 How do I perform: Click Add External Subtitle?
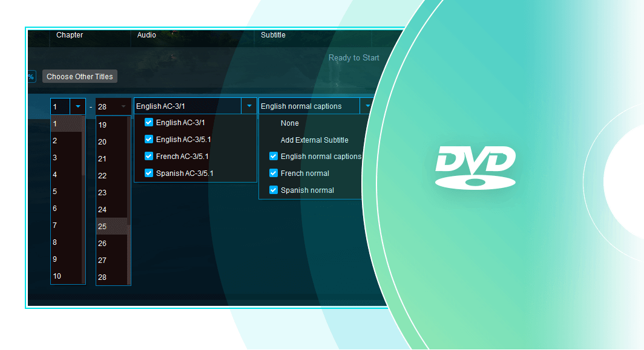tap(314, 140)
